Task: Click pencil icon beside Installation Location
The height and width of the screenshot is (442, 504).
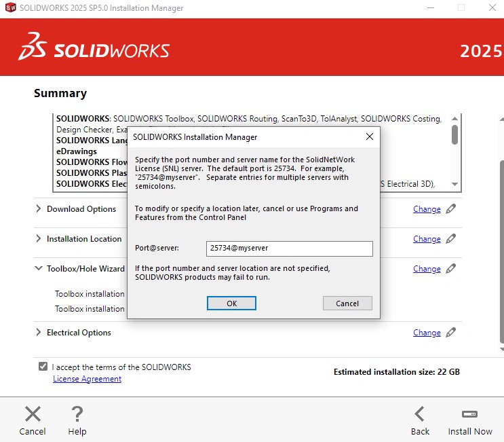Action: tap(450, 239)
